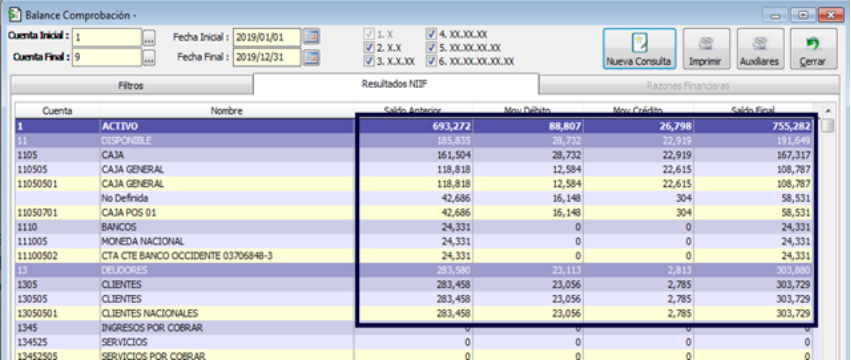Screen dimensions: 851x360
Task: Click ACTIVO saldo final 755,282
Action: [792, 126]
